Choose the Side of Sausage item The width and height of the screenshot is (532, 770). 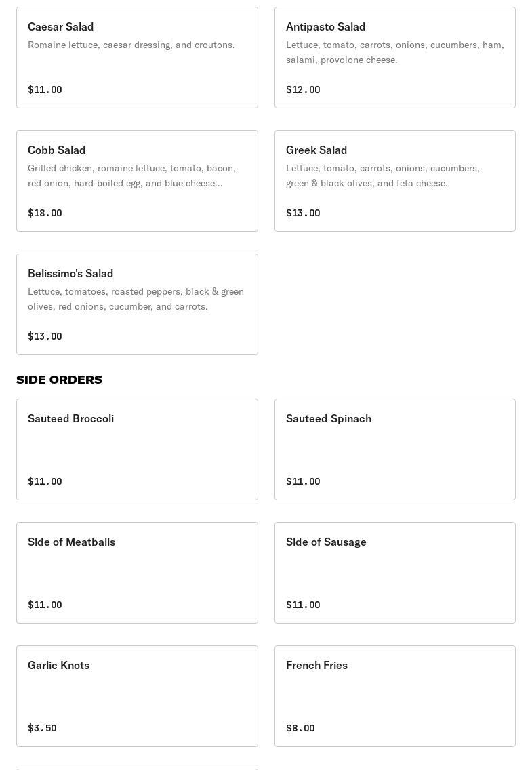(x=394, y=573)
